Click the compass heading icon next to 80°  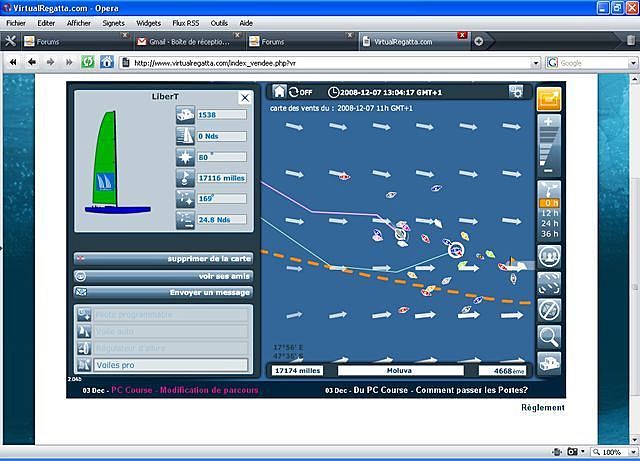point(185,157)
